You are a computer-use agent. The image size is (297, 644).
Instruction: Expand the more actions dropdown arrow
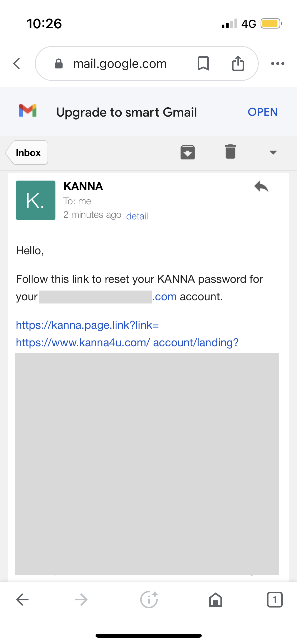273,152
